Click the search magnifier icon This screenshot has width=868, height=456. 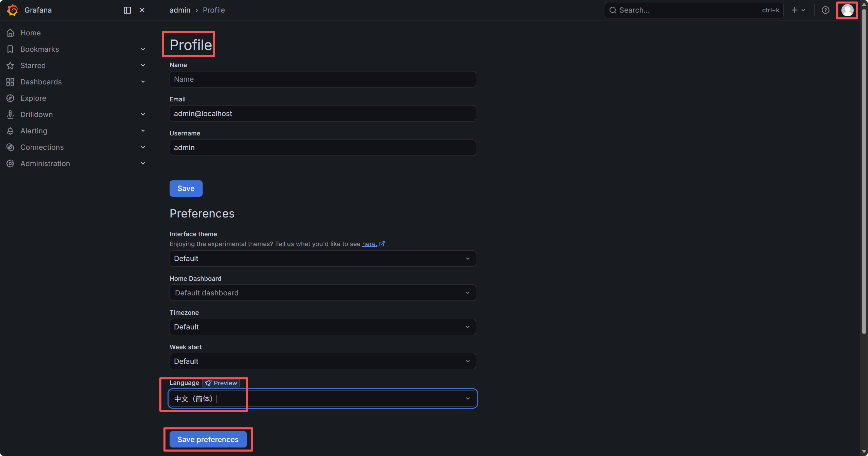[613, 10]
